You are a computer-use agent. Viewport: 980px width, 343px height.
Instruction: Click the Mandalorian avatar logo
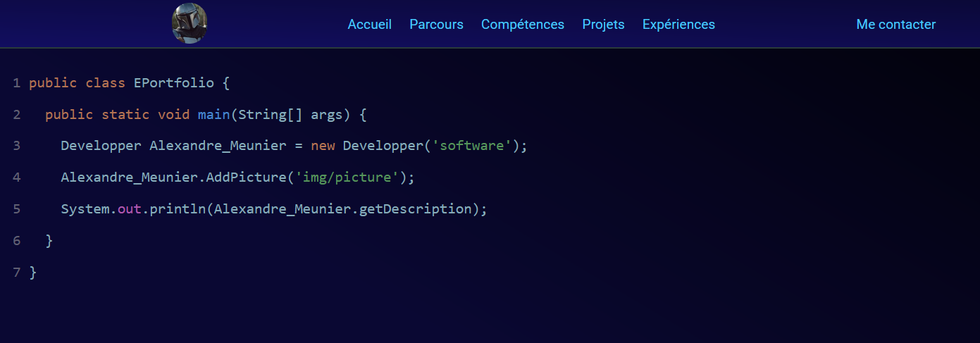189,23
